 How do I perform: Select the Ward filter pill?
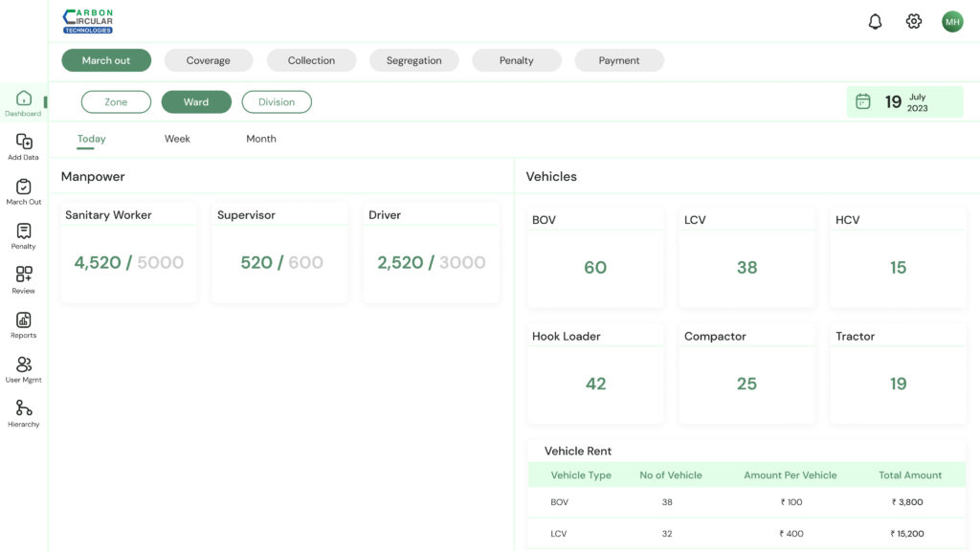(196, 102)
